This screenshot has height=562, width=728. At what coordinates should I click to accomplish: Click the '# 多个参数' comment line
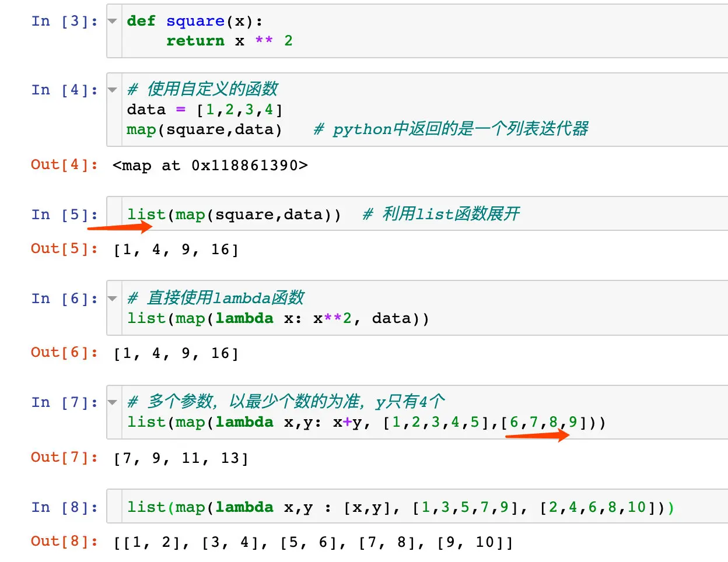(286, 402)
